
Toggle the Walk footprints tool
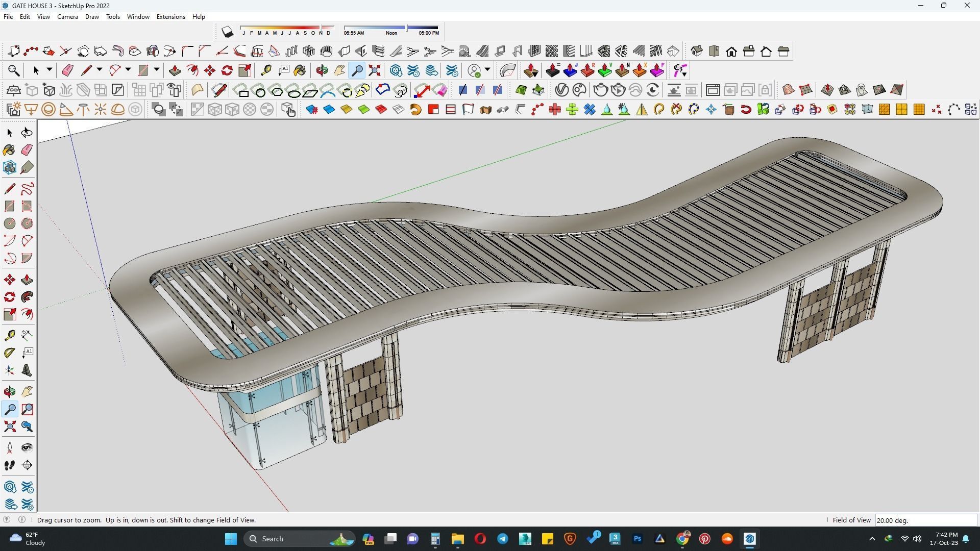[9, 465]
